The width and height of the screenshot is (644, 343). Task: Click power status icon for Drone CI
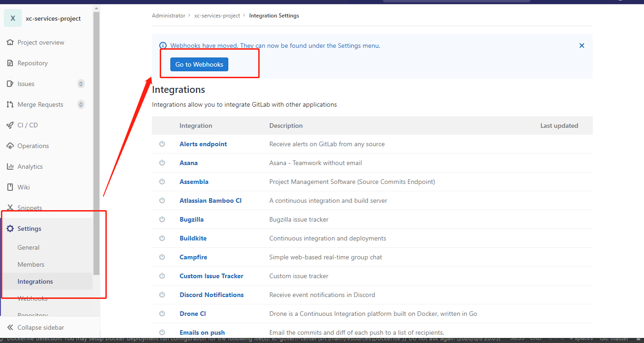point(162,314)
